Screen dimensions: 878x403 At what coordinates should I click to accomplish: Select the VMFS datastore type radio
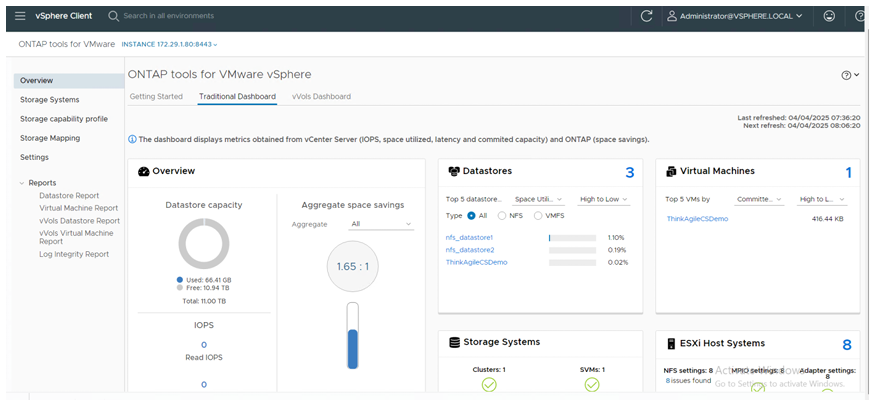[x=538, y=215]
